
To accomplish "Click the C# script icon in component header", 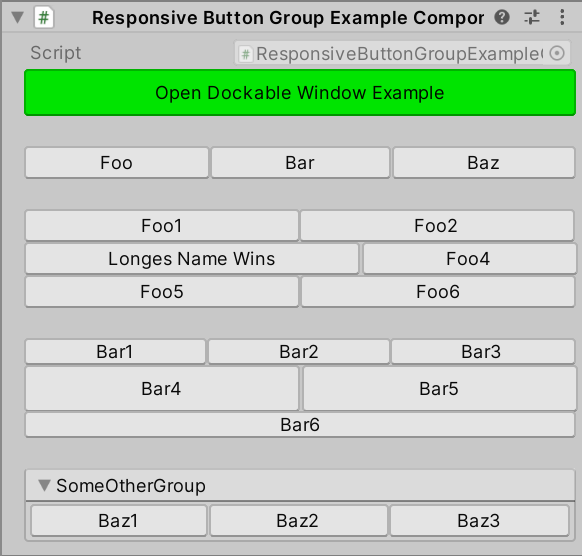I will tap(44, 17).
